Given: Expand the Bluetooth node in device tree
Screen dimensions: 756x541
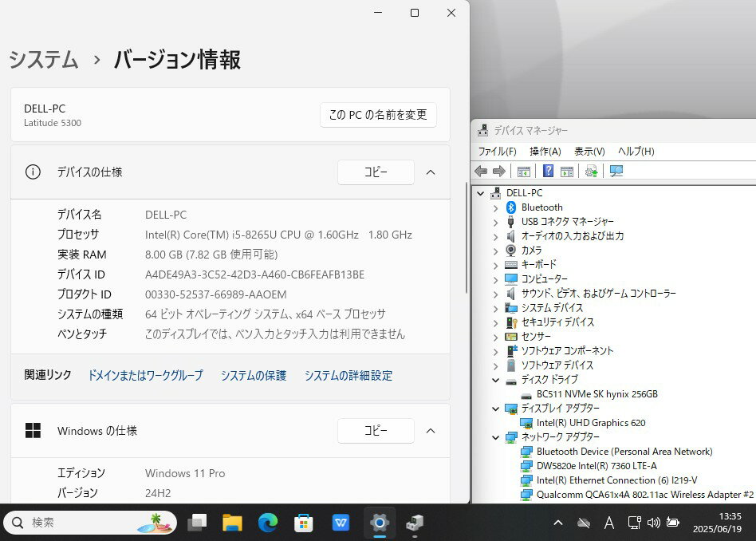Looking at the screenshot, I should click(x=495, y=207).
